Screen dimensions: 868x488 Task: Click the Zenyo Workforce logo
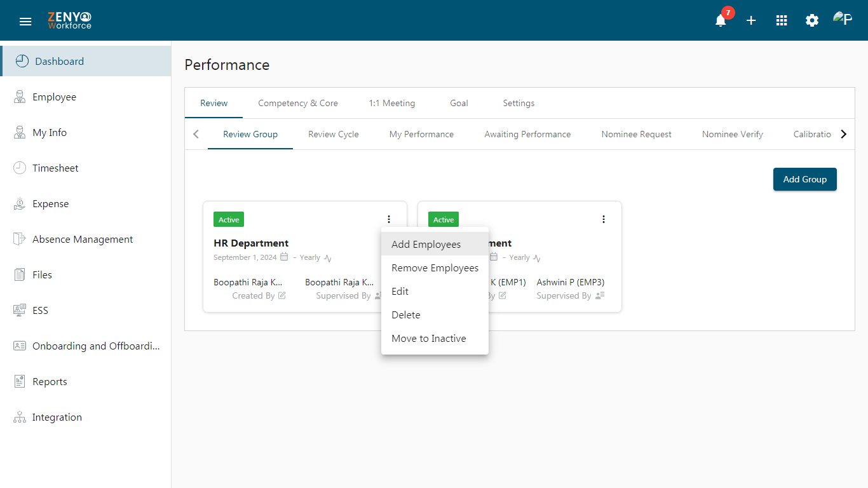click(69, 21)
